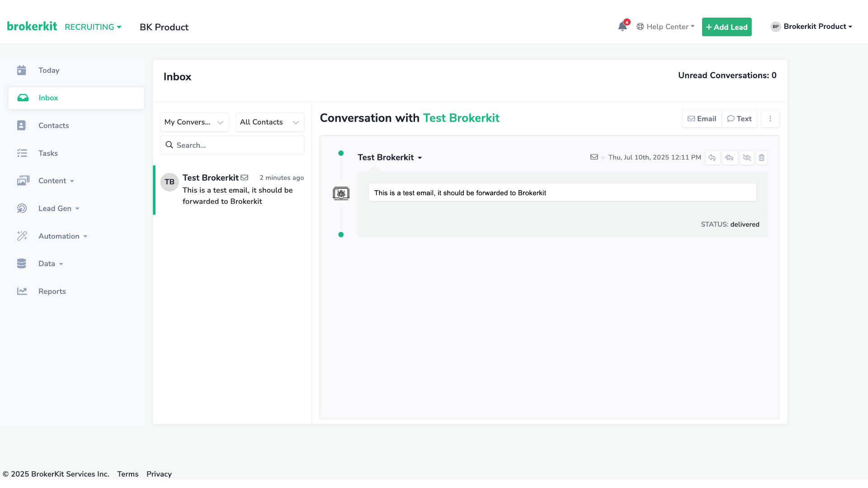Open the Terms link
The width and height of the screenshot is (868, 488).
128,474
